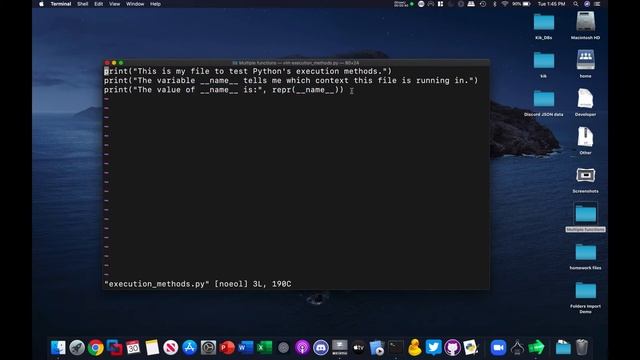Open Python IDLE icon in dock
Image resolution: width=640 pixels, height=360 pixels.
(x=471, y=347)
